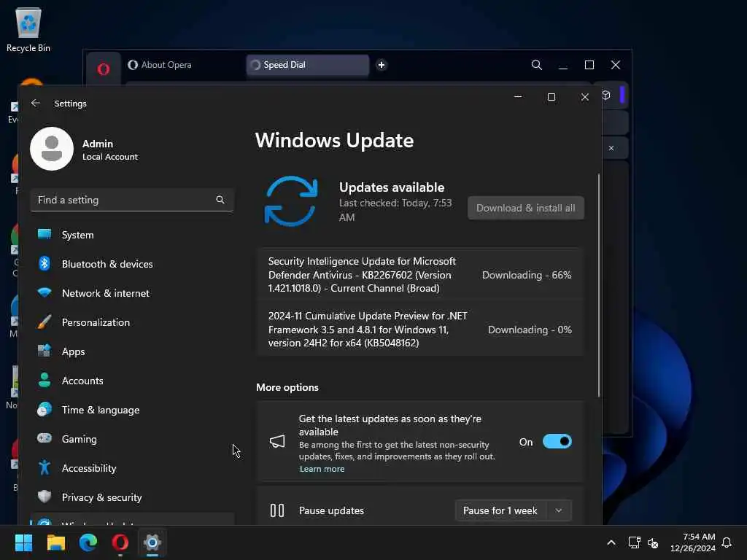
Task: Click the Settings window vertical scrollbar
Action: [599, 286]
